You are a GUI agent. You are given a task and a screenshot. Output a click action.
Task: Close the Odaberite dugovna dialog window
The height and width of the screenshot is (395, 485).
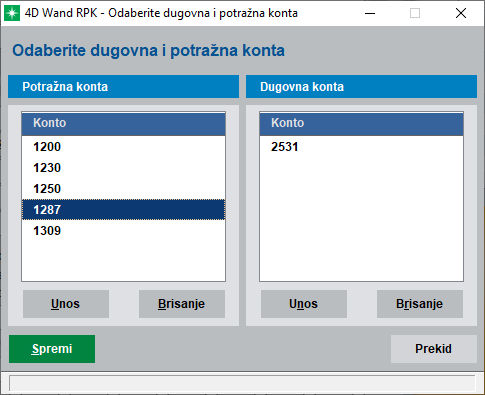coord(461,13)
